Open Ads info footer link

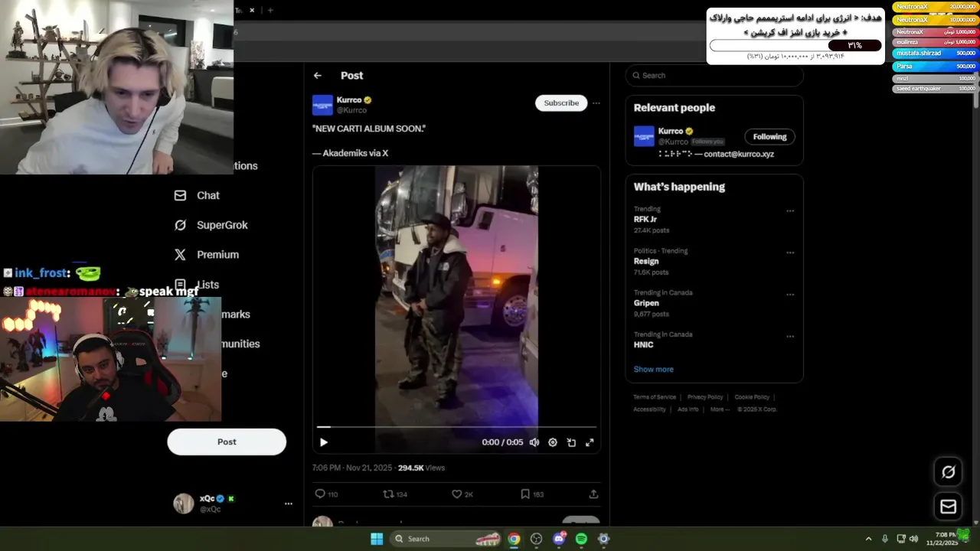click(688, 409)
